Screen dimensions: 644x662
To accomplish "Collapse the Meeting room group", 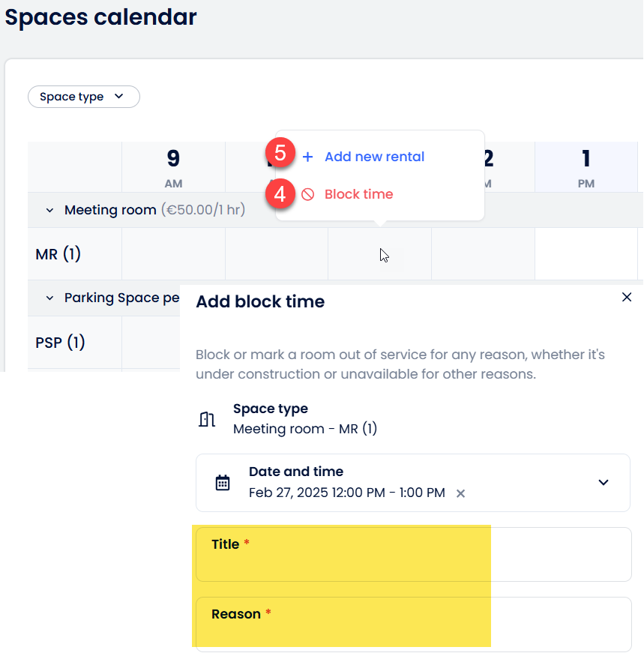I will (x=49, y=211).
